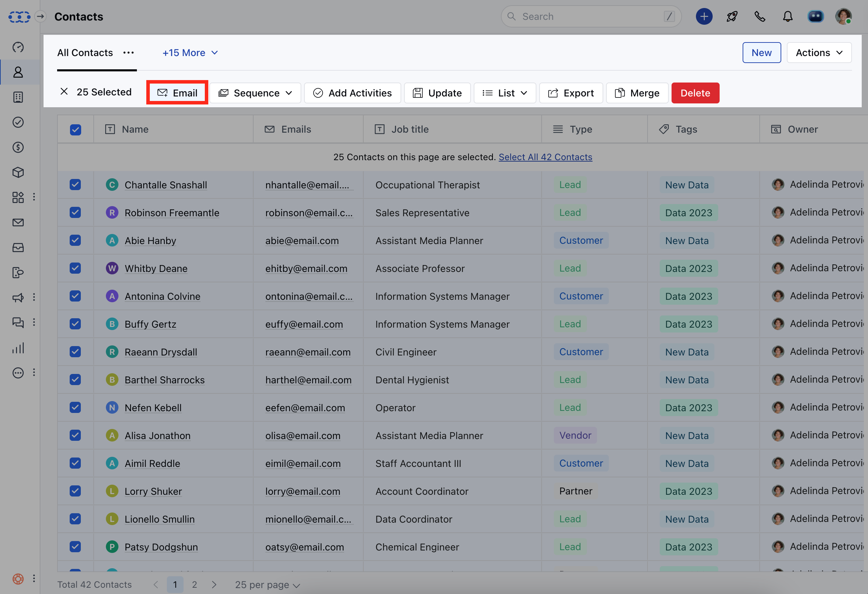
Task: Open the Actions dropdown
Action: pos(819,52)
